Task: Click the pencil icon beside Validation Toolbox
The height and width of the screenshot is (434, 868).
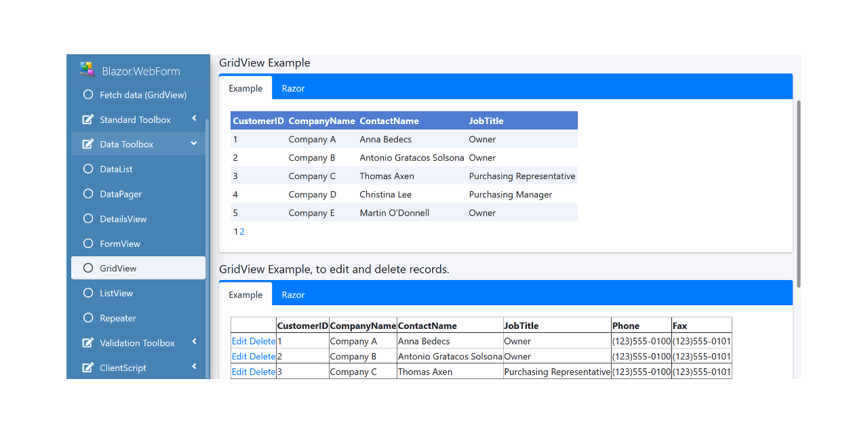Action: (87, 342)
